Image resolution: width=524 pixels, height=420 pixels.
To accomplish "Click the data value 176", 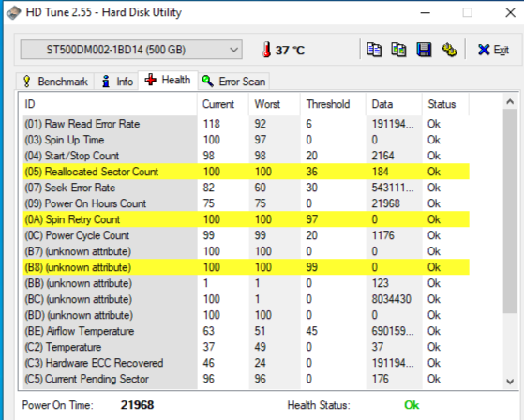I will [x=380, y=379].
